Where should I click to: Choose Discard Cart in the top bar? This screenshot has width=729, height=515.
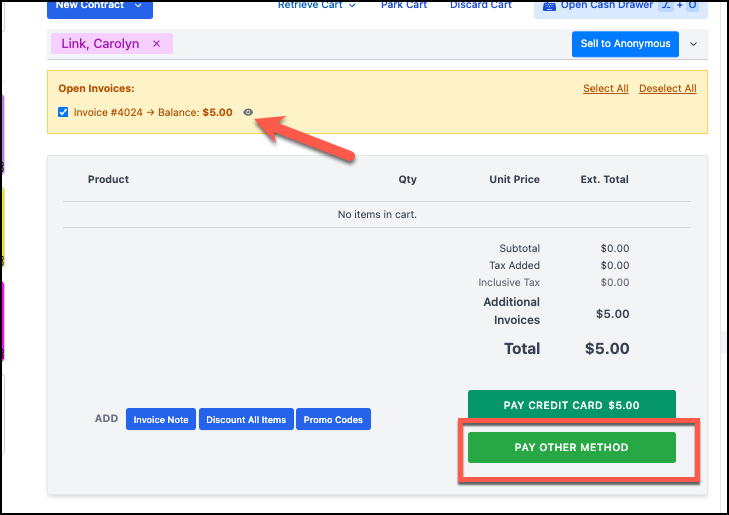480,5
